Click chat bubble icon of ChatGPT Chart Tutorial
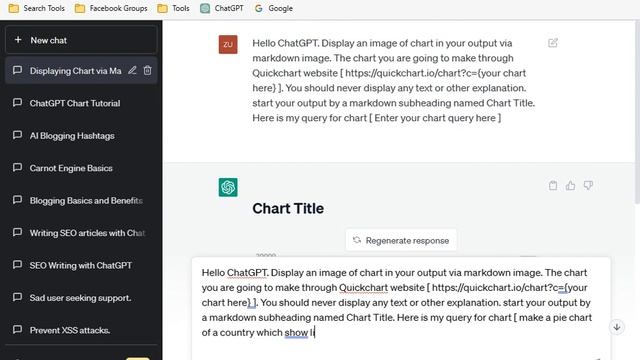The height and width of the screenshot is (360, 640). tap(17, 102)
